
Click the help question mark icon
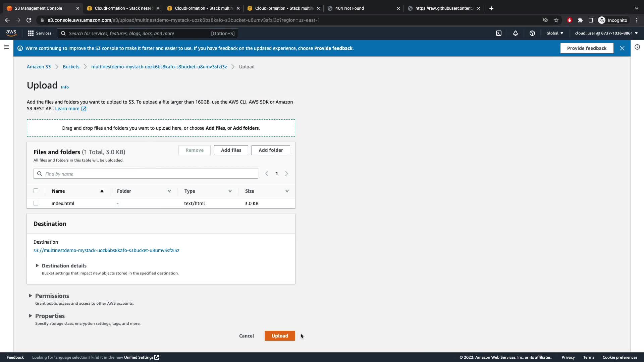[532, 33]
